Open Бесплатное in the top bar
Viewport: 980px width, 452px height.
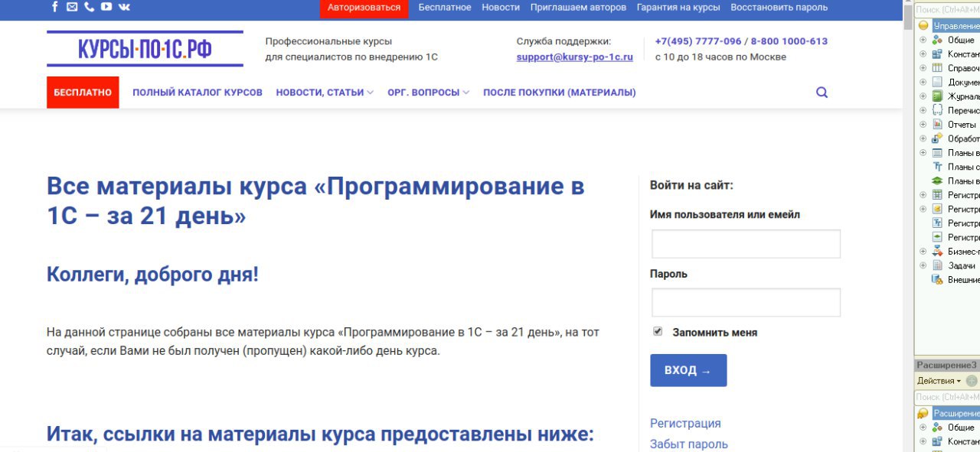pos(445,8)
